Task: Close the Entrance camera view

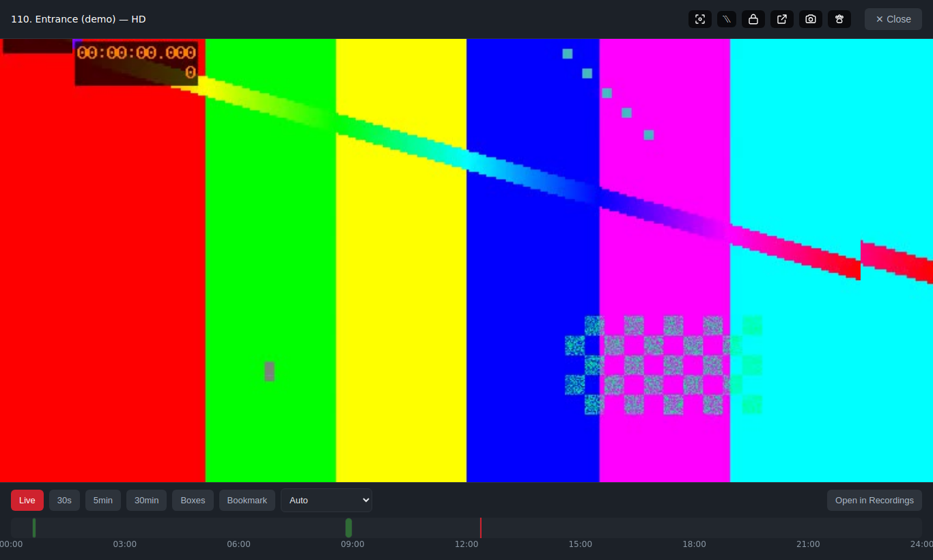Action: click(x=893, y=19)
